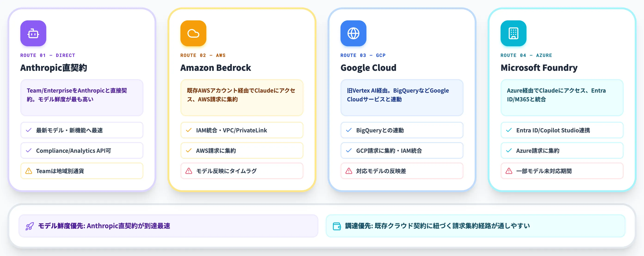
Task: Click the wallet icon beside 調達優先
Action: tap(337, 226)
